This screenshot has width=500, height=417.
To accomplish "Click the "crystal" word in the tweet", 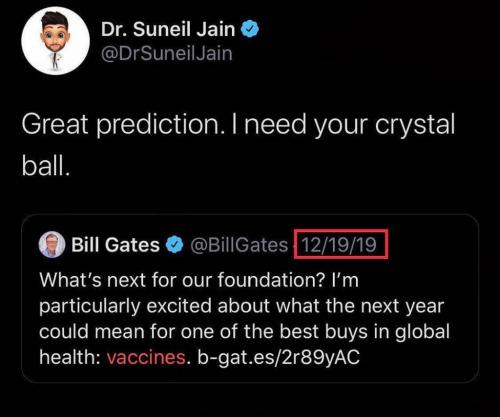I will 415,124.
